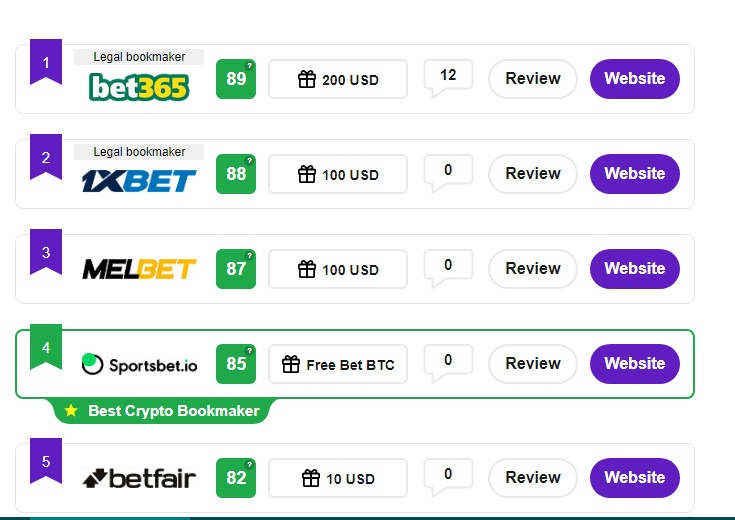Click the betfair logo
This screenshot has height=520, width=735.
(139, 478)
